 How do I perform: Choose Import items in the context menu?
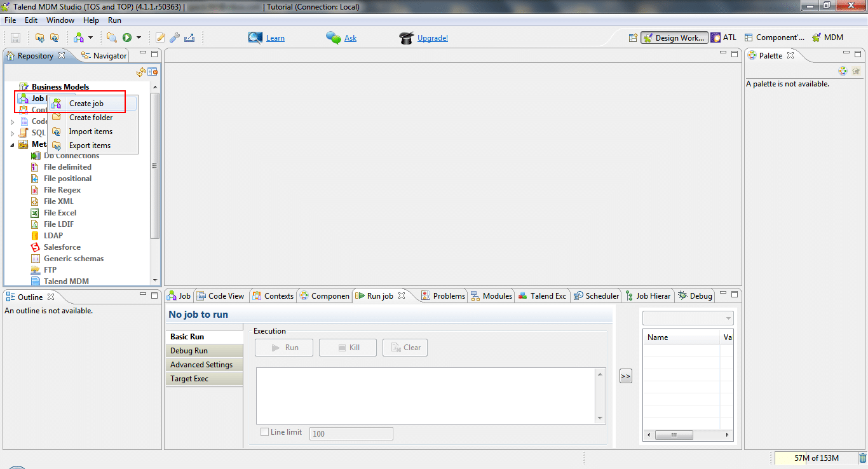pos(90,132)
